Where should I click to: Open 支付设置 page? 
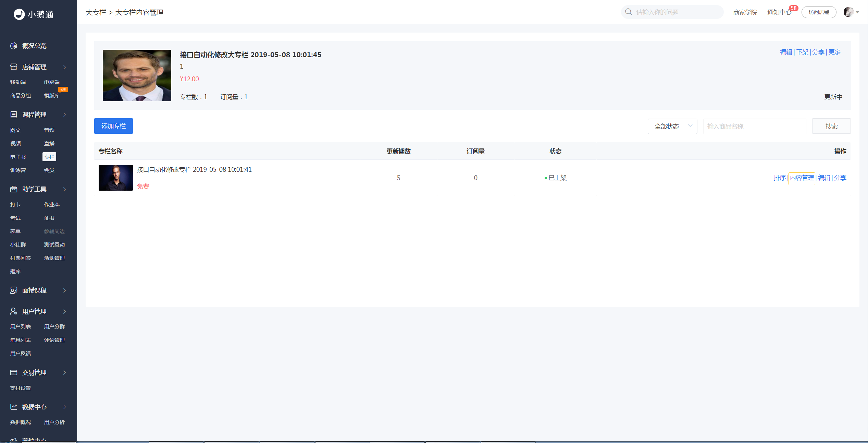point(21,388)
